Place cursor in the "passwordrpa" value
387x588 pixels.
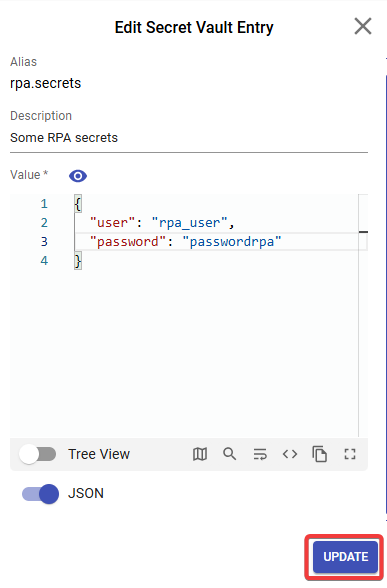pyautogui.click(x=232, y=242)
